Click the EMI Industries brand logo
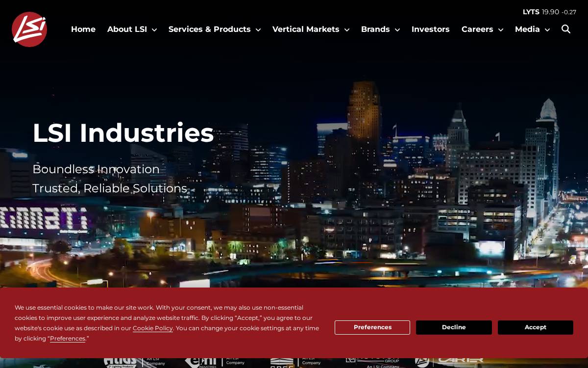Image resolution: width=588 pixels, height=368 pixels. pos(215,362)
